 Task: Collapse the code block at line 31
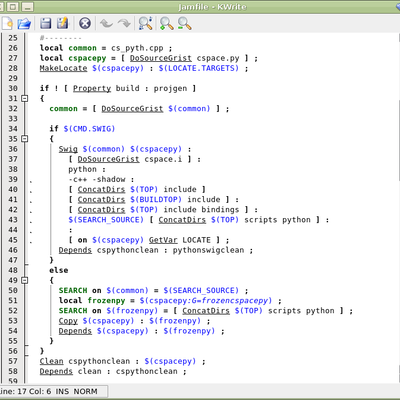(x=24, y=98)
